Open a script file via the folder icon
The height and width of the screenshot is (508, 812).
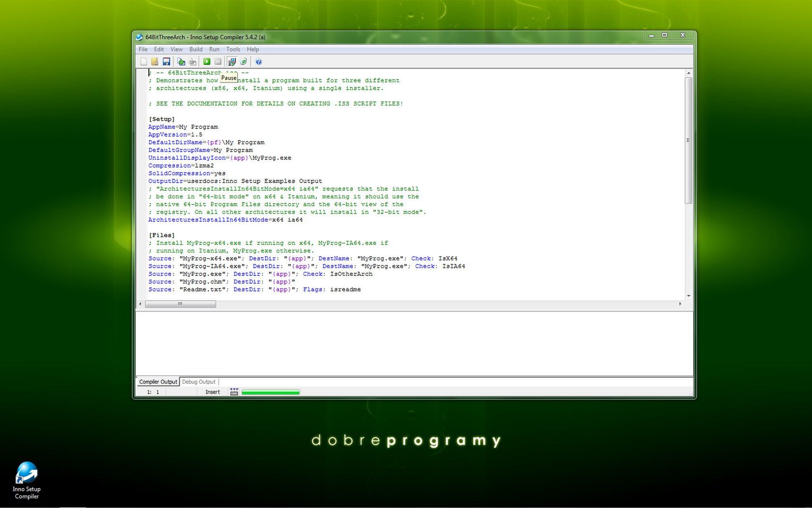click(x=155, y=61)
